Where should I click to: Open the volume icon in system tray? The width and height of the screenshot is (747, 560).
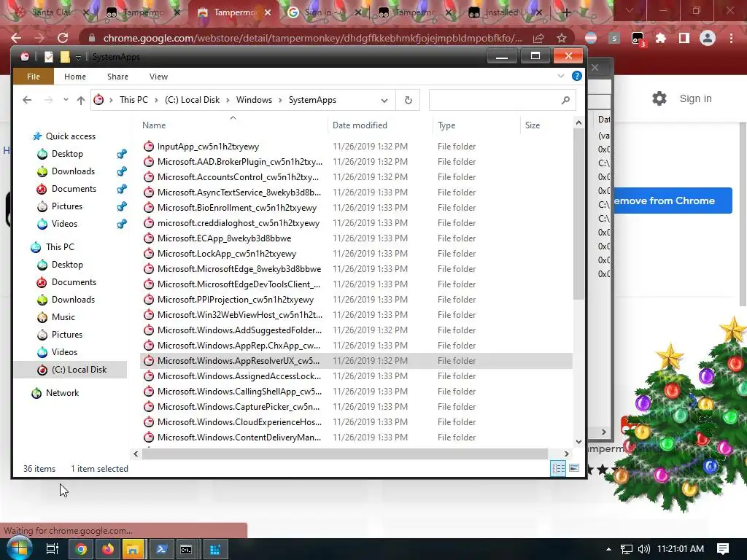pyautogui.click(x=643, y=549)
